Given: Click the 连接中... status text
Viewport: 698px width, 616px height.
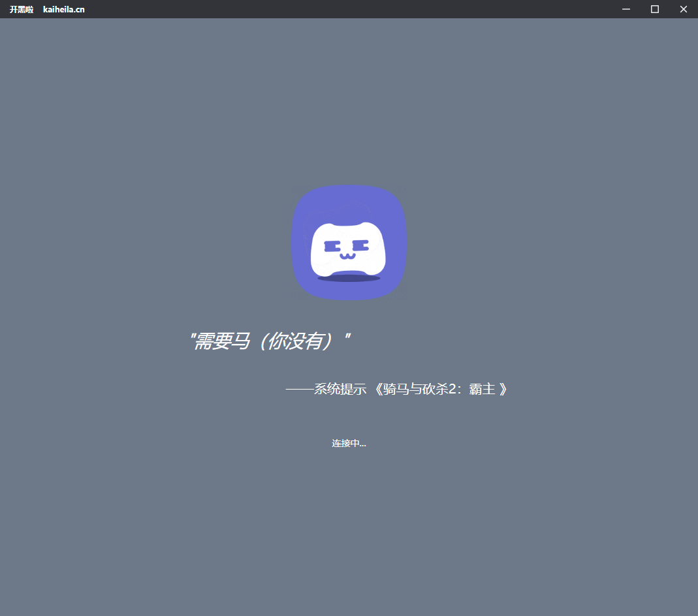Looking at the screenshot, I should click(x=349, y=443).
